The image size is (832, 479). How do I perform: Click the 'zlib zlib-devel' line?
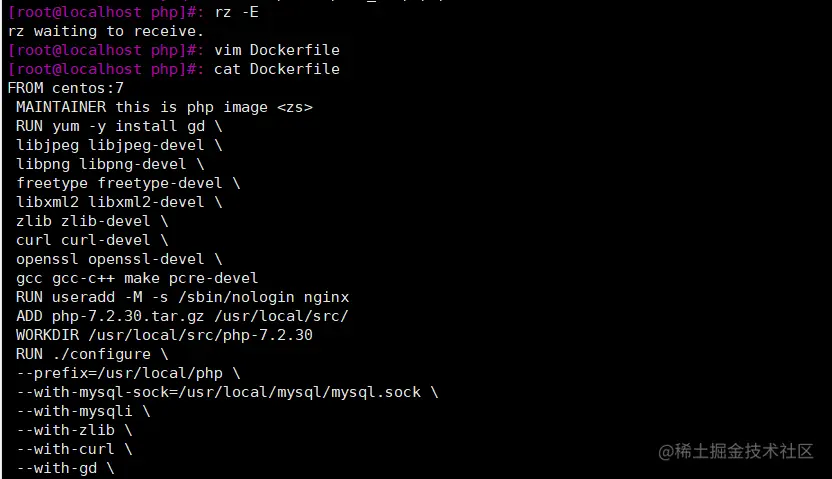tap(92, 221)
